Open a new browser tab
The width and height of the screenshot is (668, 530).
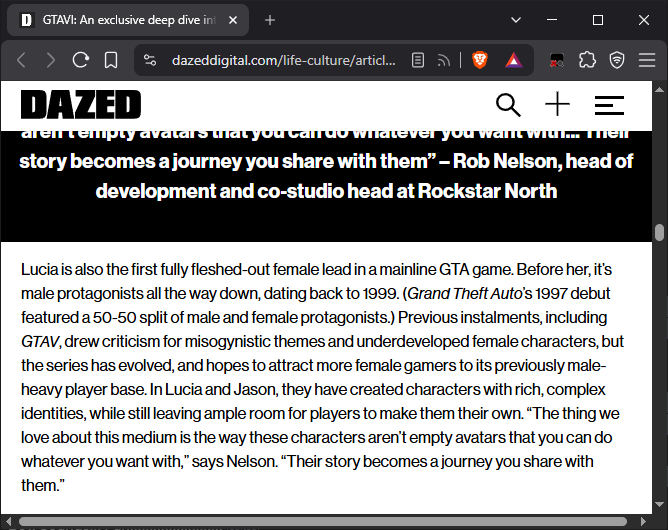270,20
